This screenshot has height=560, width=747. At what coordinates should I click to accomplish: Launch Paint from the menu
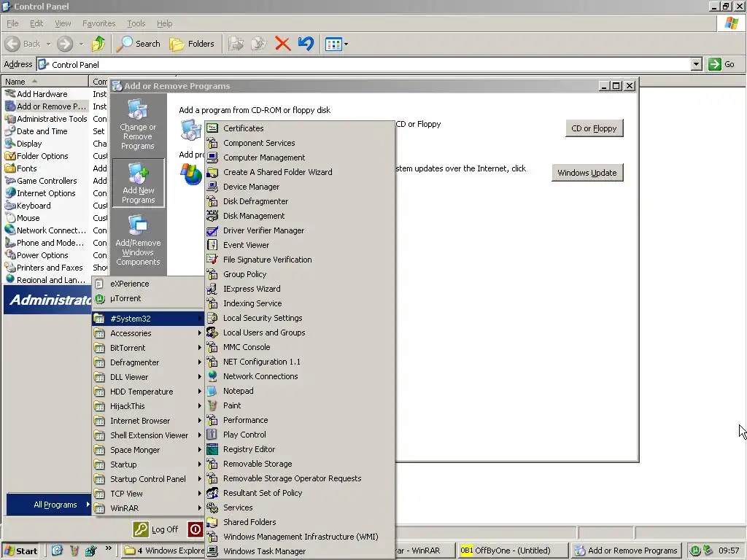tap(300, 405)
